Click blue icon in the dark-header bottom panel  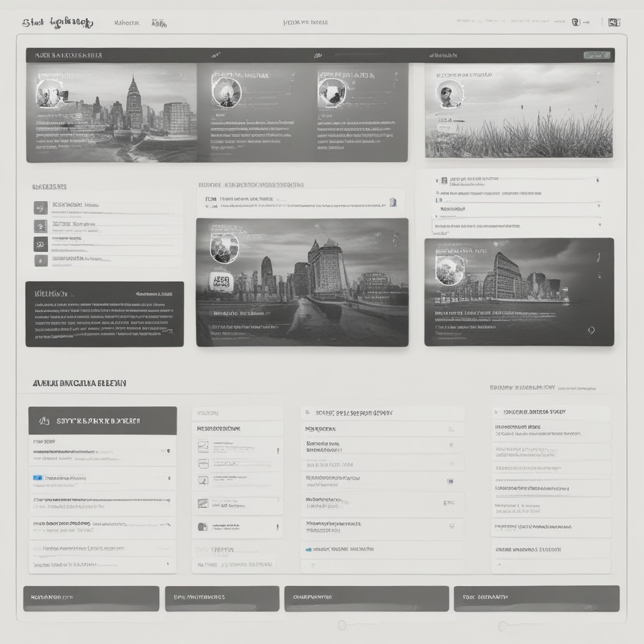click(37, 478)
